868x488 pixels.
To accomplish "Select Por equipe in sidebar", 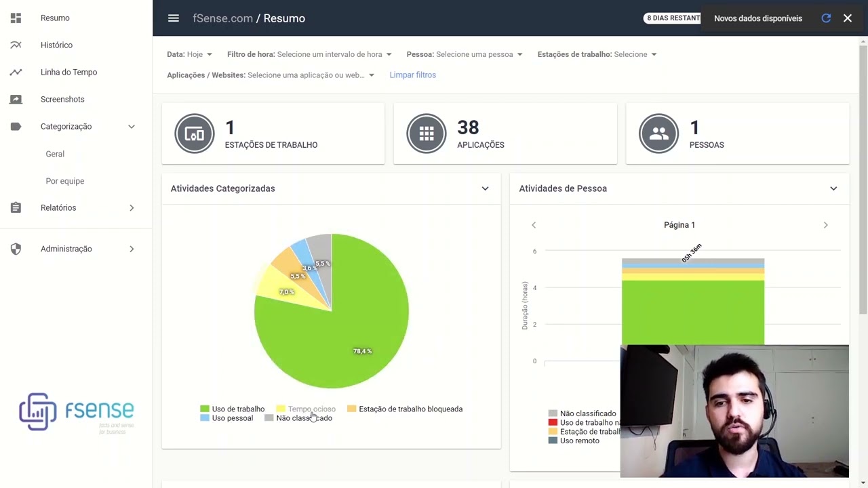I will pyautogui.click(x=65, y=181).
